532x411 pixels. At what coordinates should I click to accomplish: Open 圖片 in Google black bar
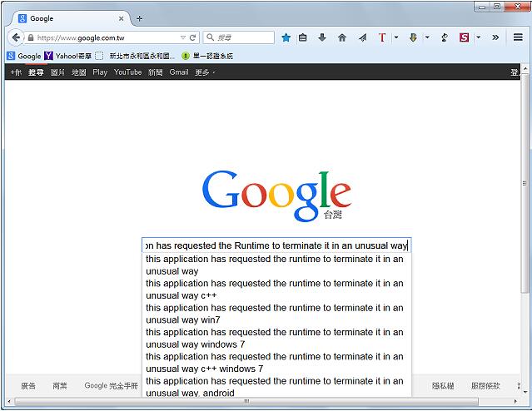click(x=57, y=72)
